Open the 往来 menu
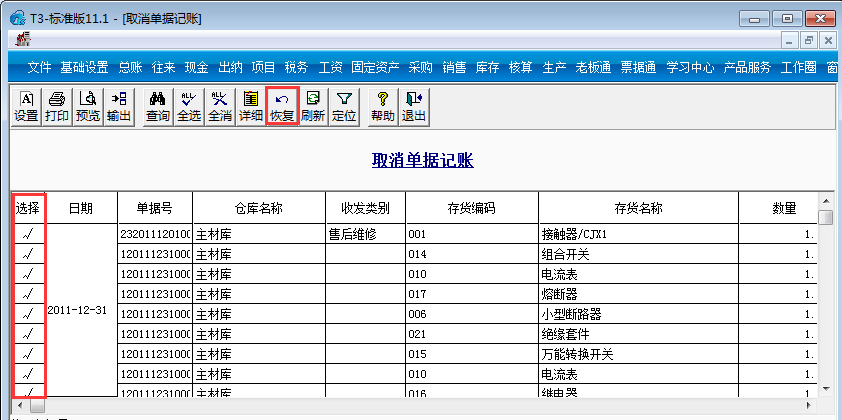Viewport: 842px width, 420px height. (x=163, y=67)
